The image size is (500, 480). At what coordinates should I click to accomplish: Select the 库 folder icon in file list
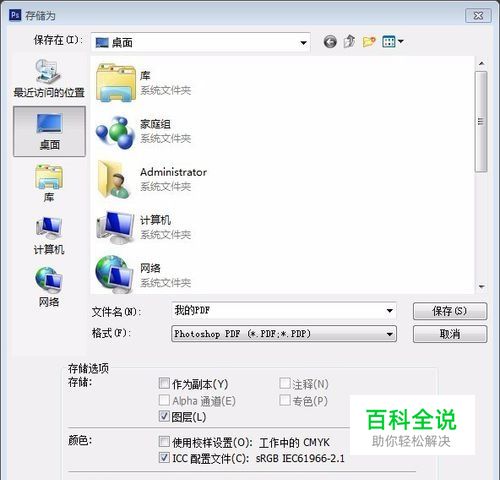(x=116, y=83)
